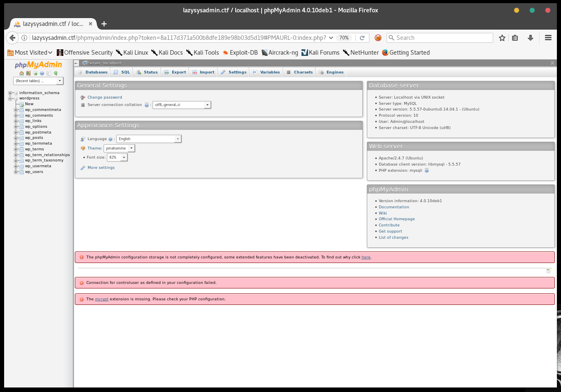The width and height of the screenshot is (561, 392).
Task: Click the green reload navigation frame icon
Action: click(56, 73)
